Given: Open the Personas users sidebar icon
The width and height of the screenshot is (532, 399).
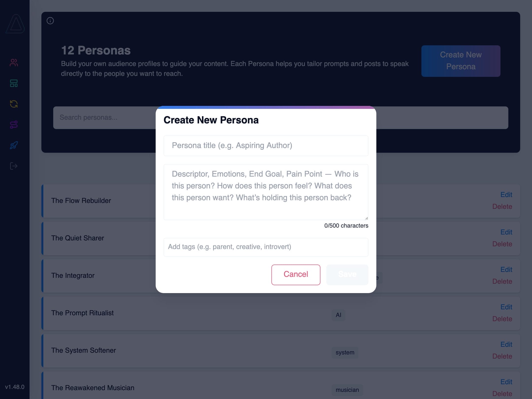Looking at the screenshot, I should [x=14, y=63].
